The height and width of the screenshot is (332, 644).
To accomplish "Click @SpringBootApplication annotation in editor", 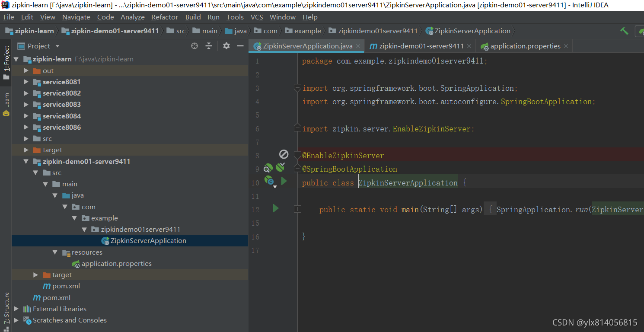I will coord(349,169).
